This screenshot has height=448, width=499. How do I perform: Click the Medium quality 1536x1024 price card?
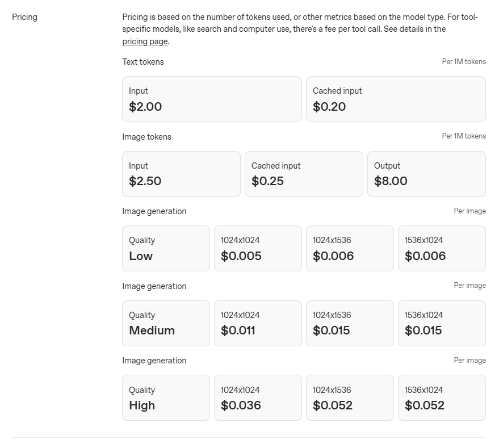pos(442,323)
